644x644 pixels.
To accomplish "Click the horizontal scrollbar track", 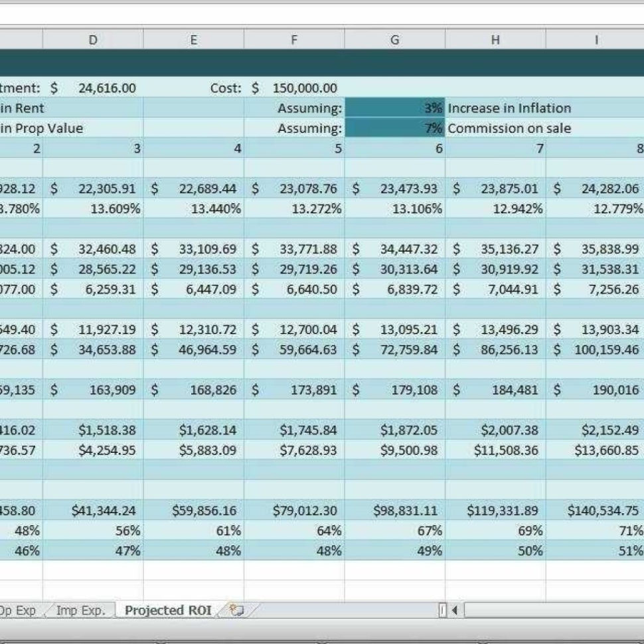I will coord(551,609).
